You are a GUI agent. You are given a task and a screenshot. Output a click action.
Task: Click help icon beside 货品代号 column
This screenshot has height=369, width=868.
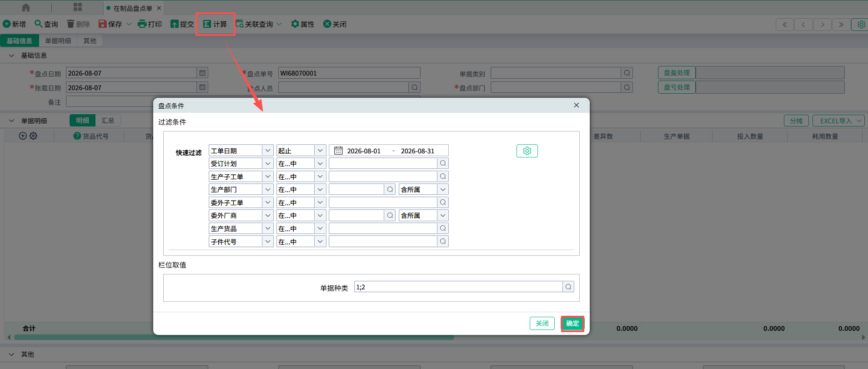point(77,136)
